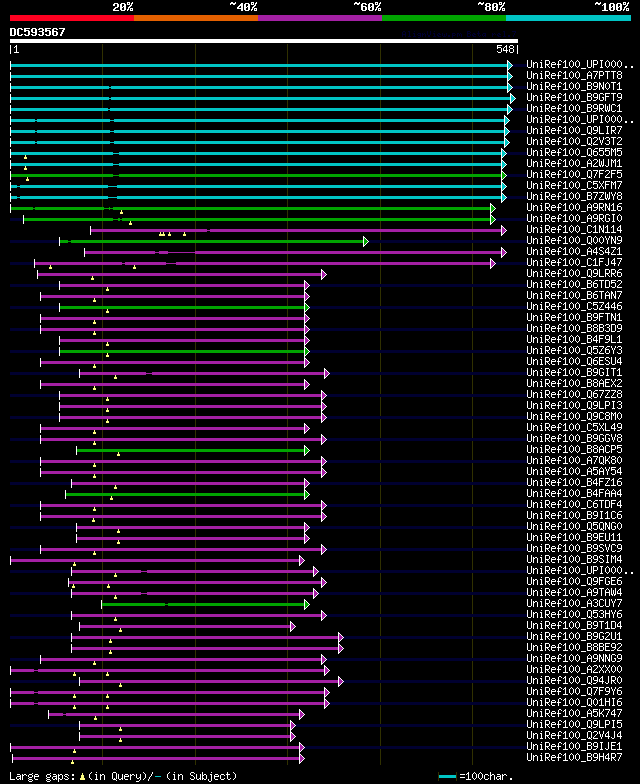Select the UniRef100_A9RGI0 label
This screenshot has height=784, width=640.
(x=574, y=218)
